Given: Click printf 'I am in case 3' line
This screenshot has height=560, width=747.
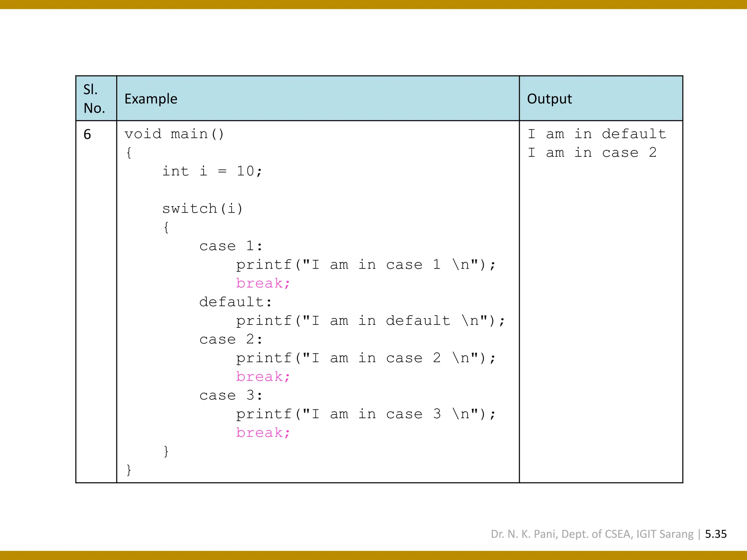Looking at the screenshot, I should 366,414.
